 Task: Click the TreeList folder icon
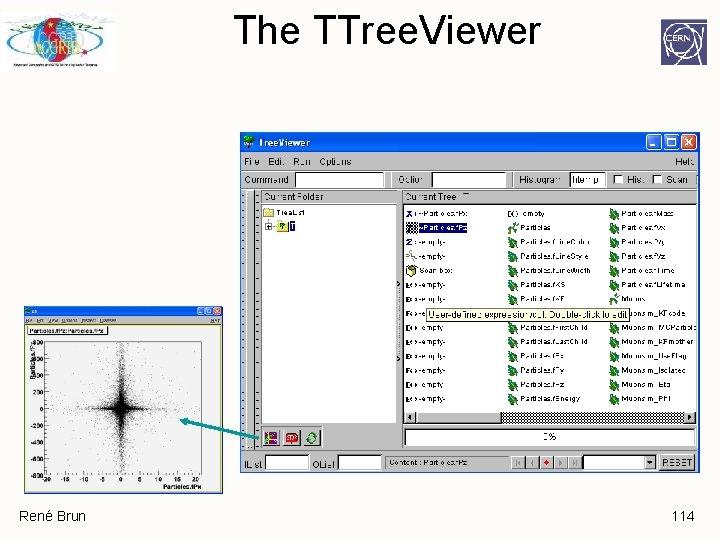[269, 213]
